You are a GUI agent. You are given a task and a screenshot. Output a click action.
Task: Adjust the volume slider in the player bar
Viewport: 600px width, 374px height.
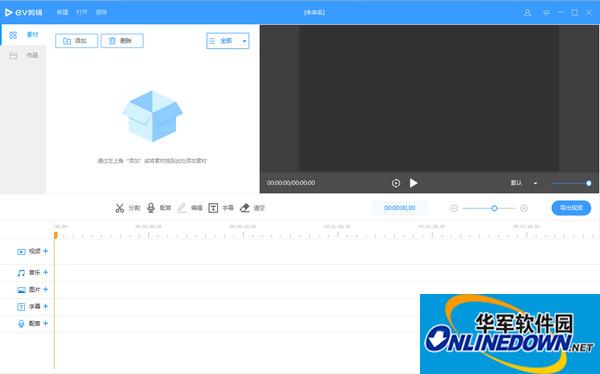(571, 183)
